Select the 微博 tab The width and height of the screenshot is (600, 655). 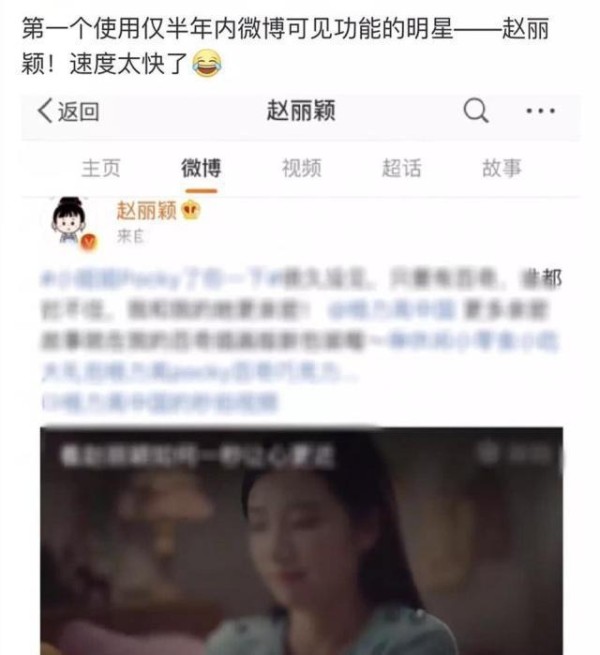pos(201,168)
